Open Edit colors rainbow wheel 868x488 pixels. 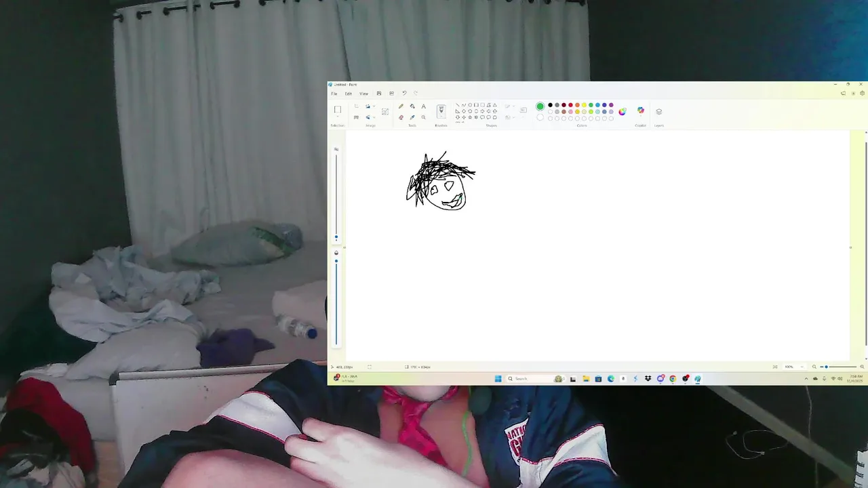(x=622, y=112)
